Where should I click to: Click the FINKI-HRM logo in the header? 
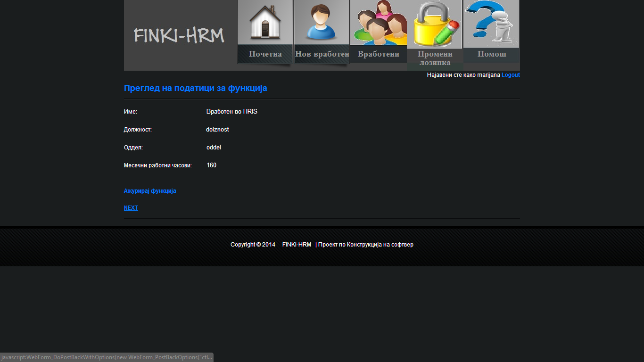click(x=179, y=36)
